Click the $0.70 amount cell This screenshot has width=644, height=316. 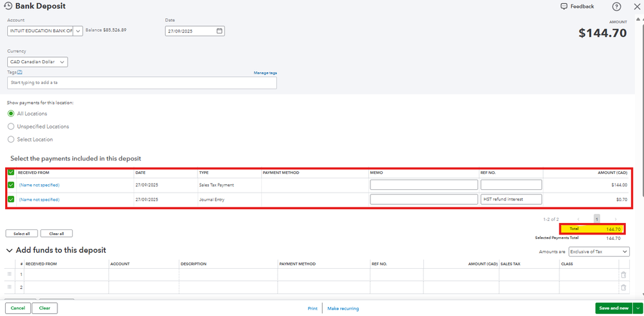pos(622,200)
